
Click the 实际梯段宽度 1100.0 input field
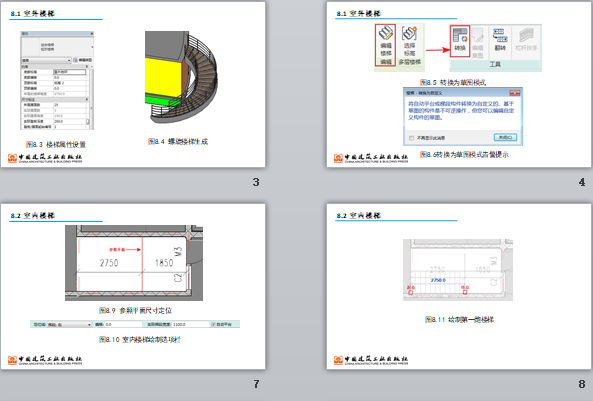click(x=191, y=324)
